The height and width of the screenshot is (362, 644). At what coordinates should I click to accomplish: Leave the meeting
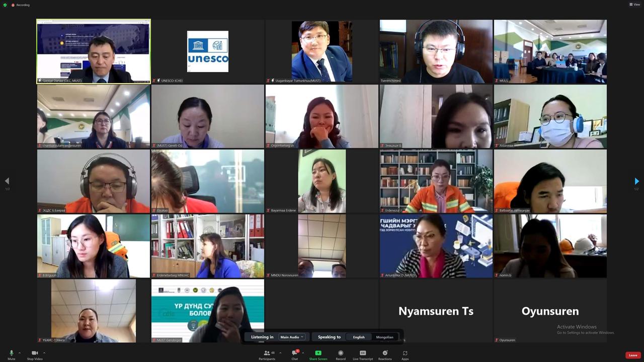633,355
